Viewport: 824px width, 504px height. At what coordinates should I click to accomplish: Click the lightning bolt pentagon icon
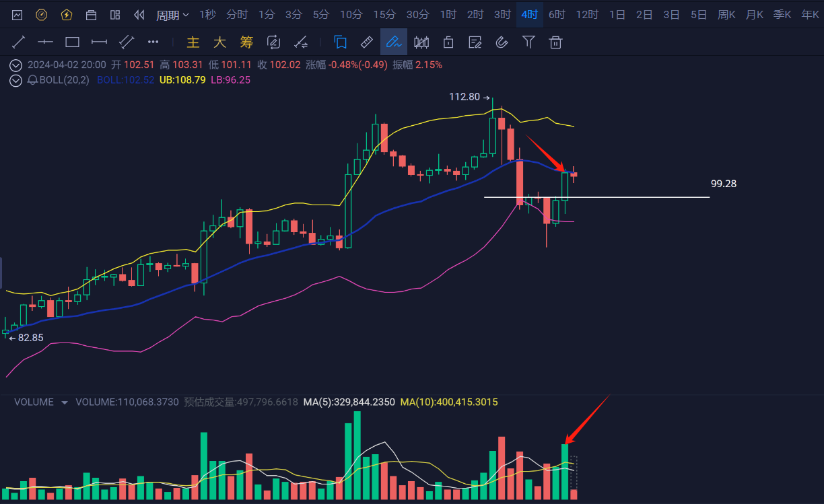(66, 15)
